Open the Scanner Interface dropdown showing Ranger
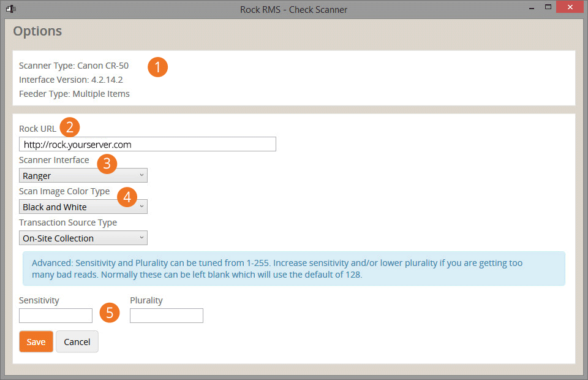The height and width of the screenshot is (380, 588). pyautogui.click(x=83, y=176)
